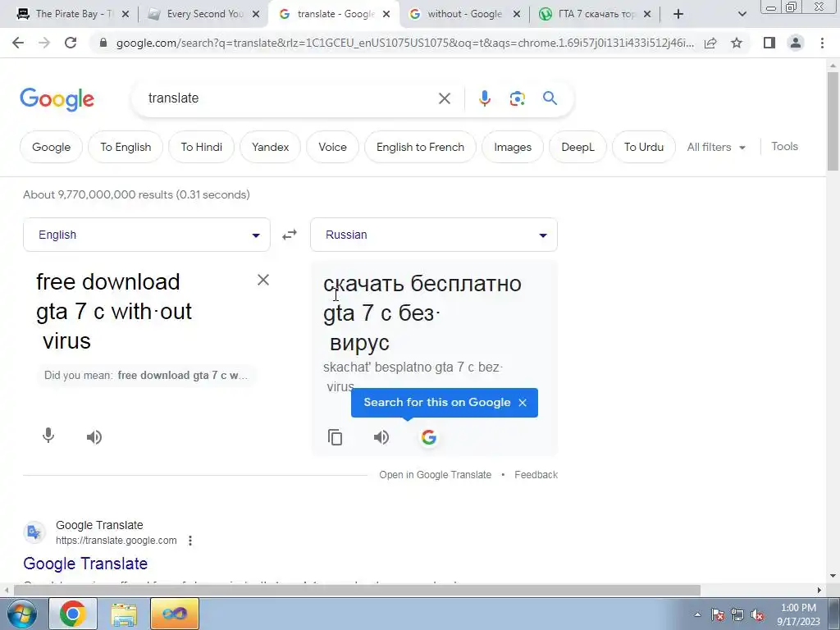Select the Images filter chip
The height and width of the screenshot is (630, 840).
[x=513, y=147]
